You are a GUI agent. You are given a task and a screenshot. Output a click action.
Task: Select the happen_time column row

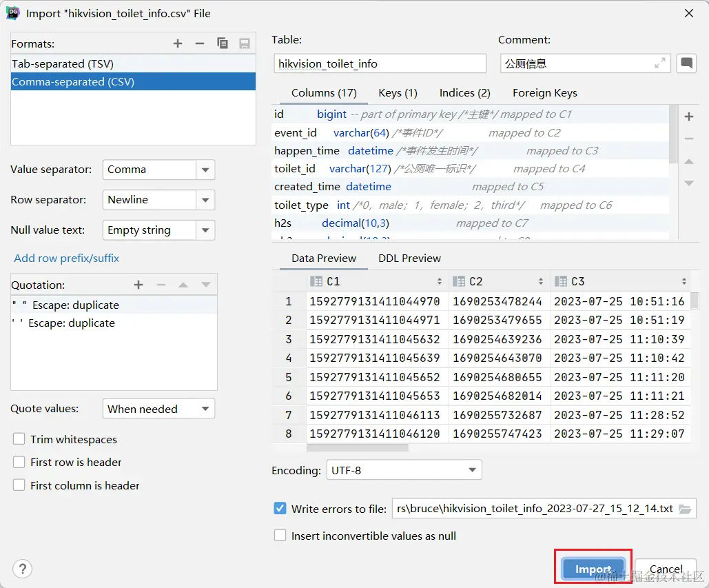[x=470, y=150]
